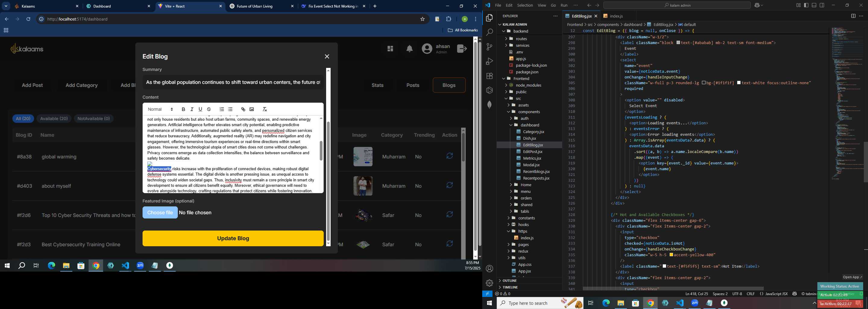Reload the localhost dashboard page
Screen dimensions: 868x309
tap(28, 19)
